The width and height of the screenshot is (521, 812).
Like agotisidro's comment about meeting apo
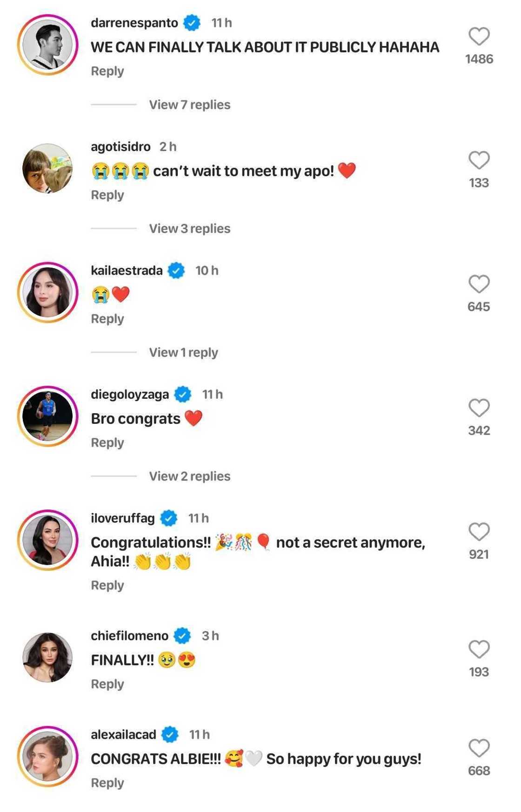[x=479, y=160]
